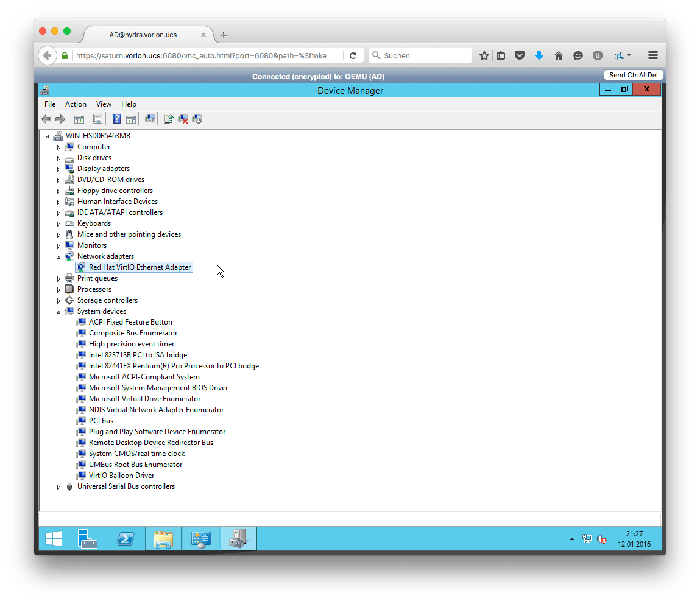Click Scan for hardware changes toolbar icon
Image resolution: width=700 pixels, height=604 pixels.
[x=150, y=119]
